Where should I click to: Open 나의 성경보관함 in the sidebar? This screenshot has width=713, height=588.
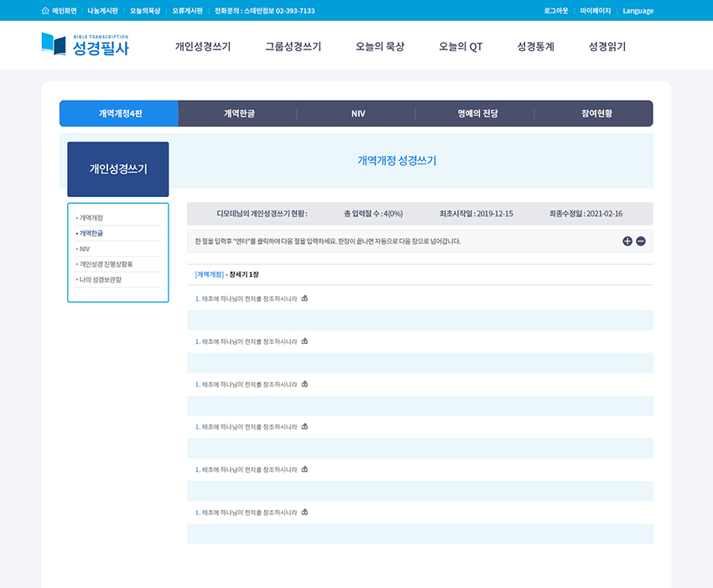(100, 279)
